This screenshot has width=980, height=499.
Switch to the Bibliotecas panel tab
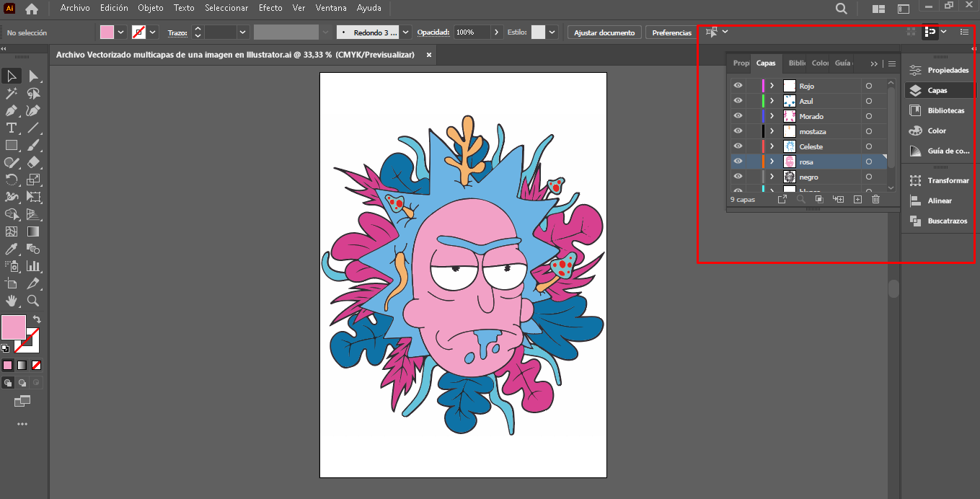[796, 63]
